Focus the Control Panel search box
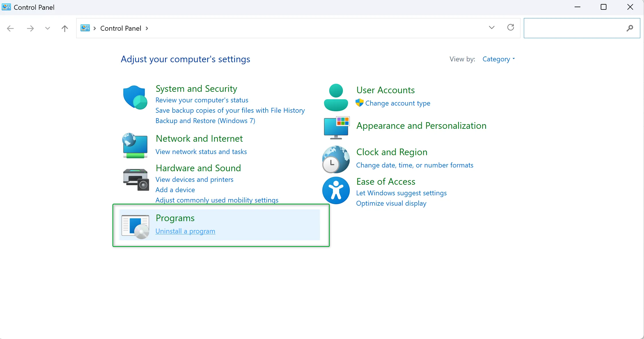Image resolution: width=644 pixels, height=339 pixels. click(582, 28)
